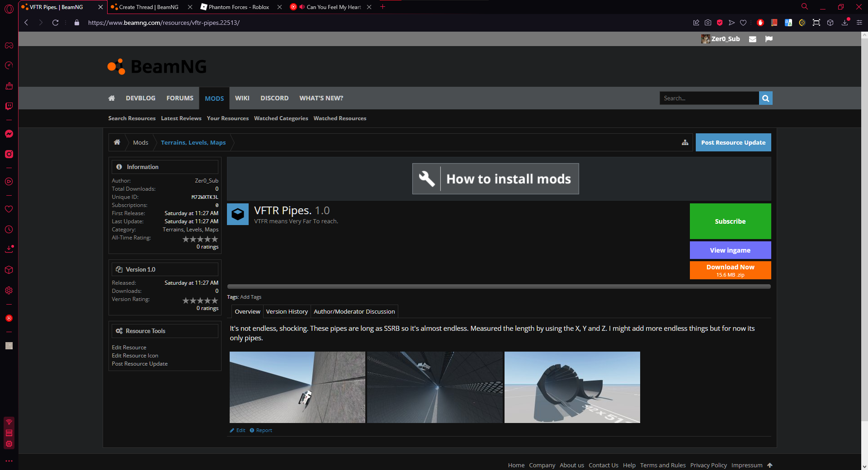Open Author/Moderator Discussion tab
This screenshot has width=868, height=470.
[354, 311]
